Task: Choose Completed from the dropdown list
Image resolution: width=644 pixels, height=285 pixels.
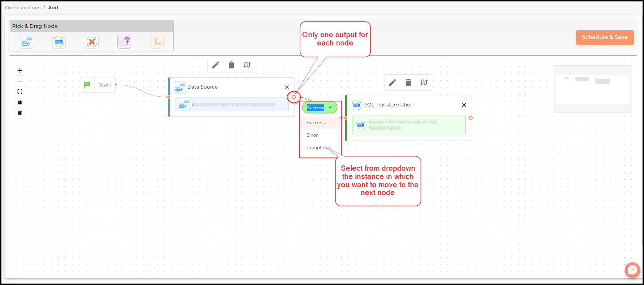Action: 319,147
